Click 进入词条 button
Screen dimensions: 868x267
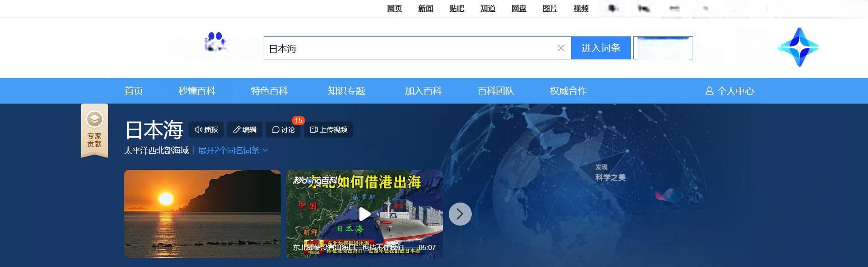coord(601,48)
